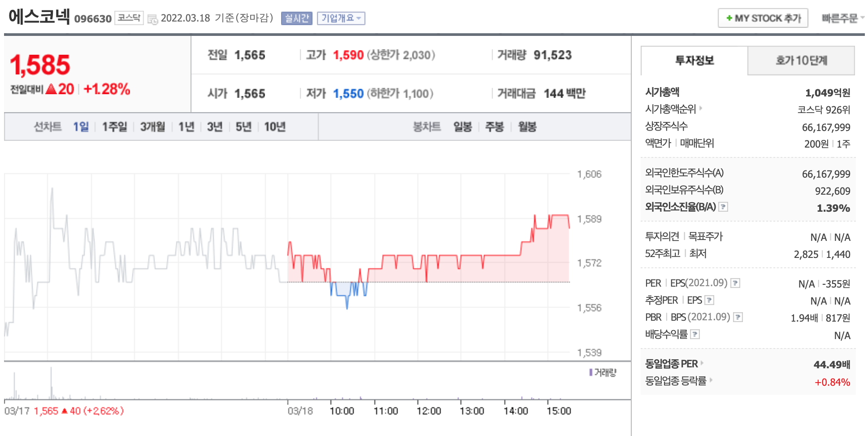Select the 5년 chart period

pos(243,127)
